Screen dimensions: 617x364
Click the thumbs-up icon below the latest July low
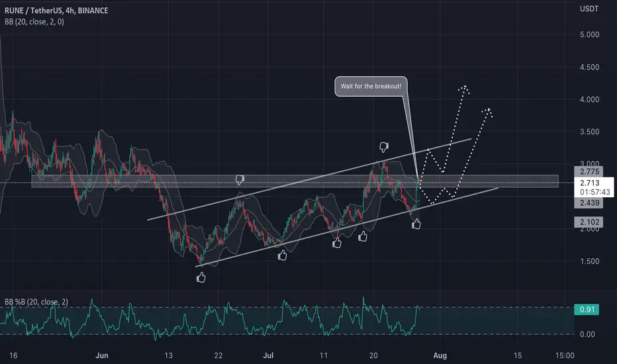point(416,224)
